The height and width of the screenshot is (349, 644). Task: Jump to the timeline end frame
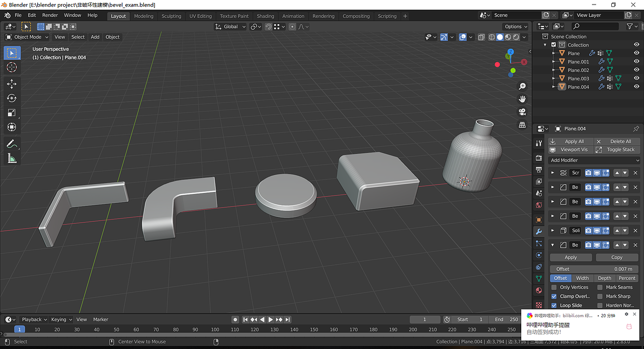[x=288, y=319]
